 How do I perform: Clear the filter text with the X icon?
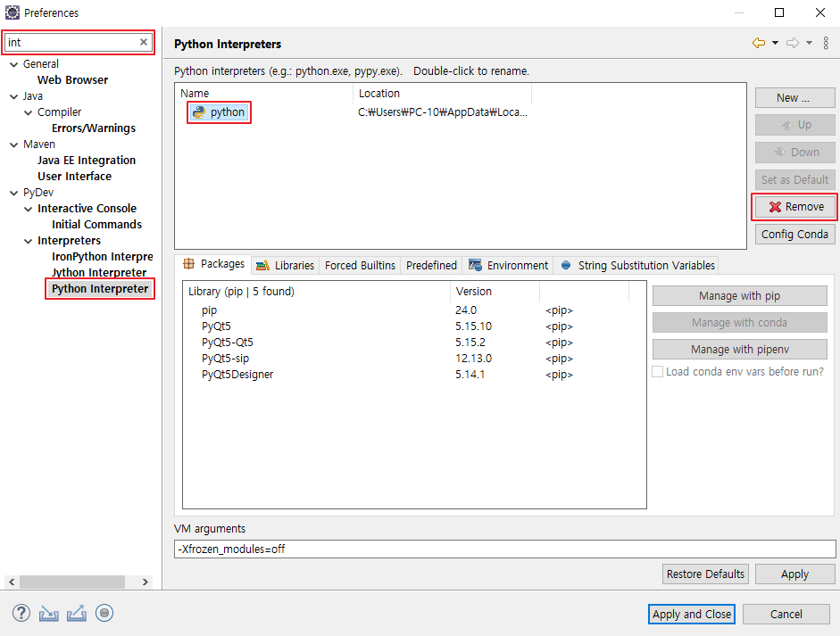(x=144, y=42)
